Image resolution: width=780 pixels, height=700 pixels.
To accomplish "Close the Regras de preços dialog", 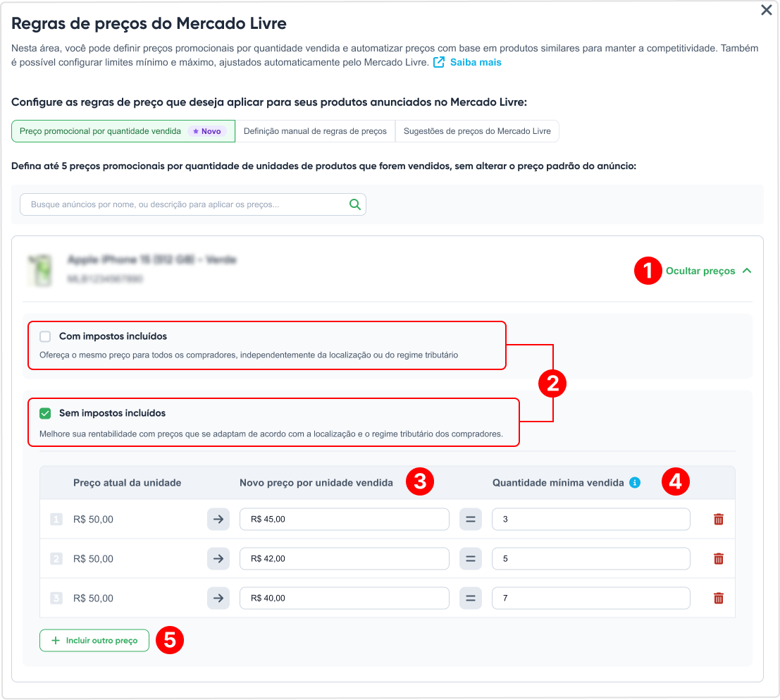I will click(766, 10).
